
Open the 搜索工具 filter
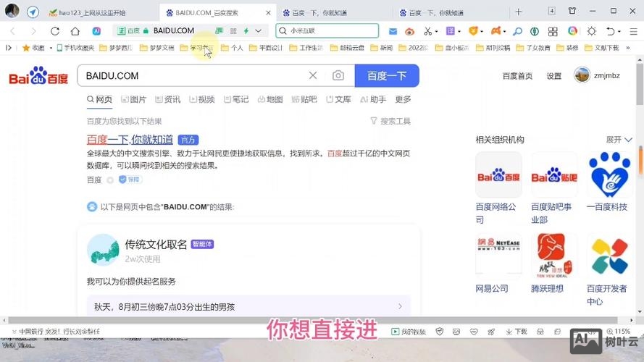click(x=390, y=121)
